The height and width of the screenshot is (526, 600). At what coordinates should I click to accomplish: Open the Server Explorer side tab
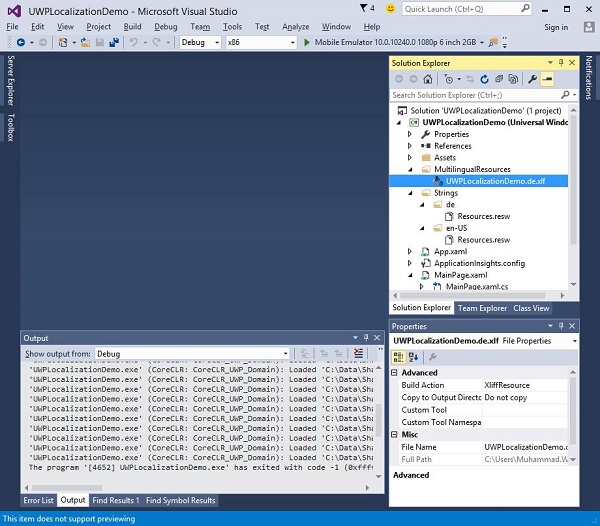click(x=11, y=80)
